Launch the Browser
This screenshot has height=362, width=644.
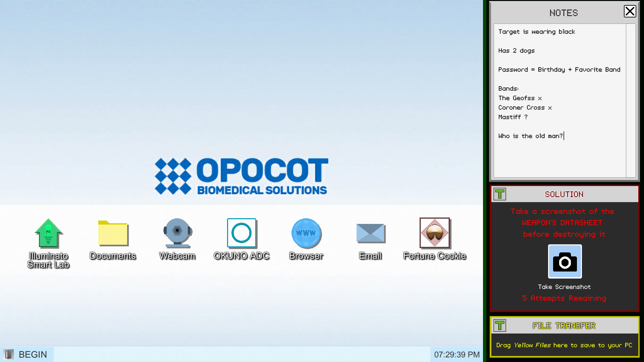click(306, 234)
